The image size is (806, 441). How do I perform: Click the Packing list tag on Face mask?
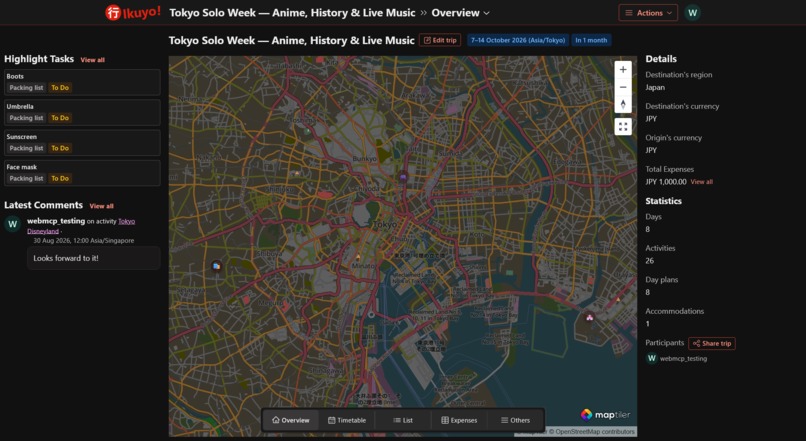[26, 179]
